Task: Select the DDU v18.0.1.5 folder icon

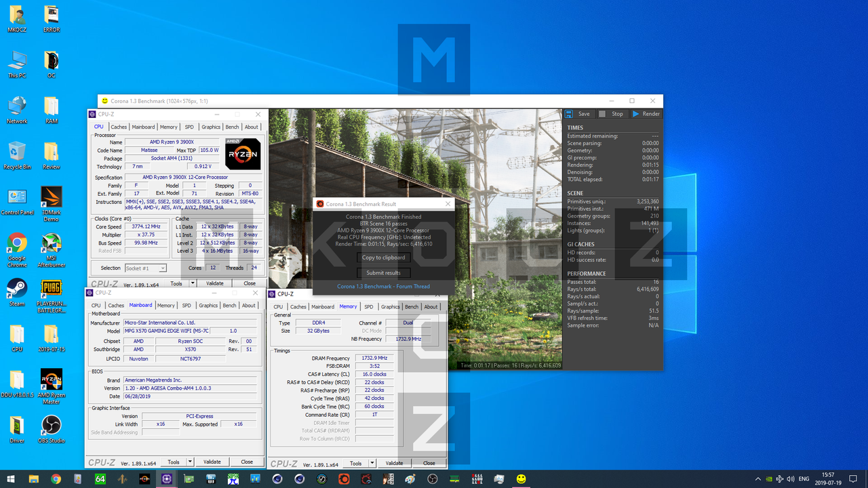Action: pos(17,384)
